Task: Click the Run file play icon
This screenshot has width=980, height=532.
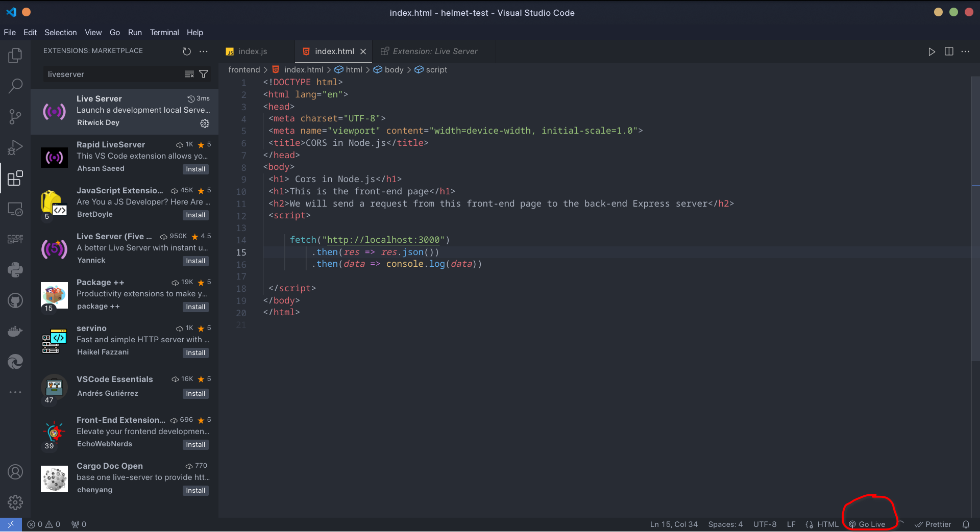Action: point(932,52)
